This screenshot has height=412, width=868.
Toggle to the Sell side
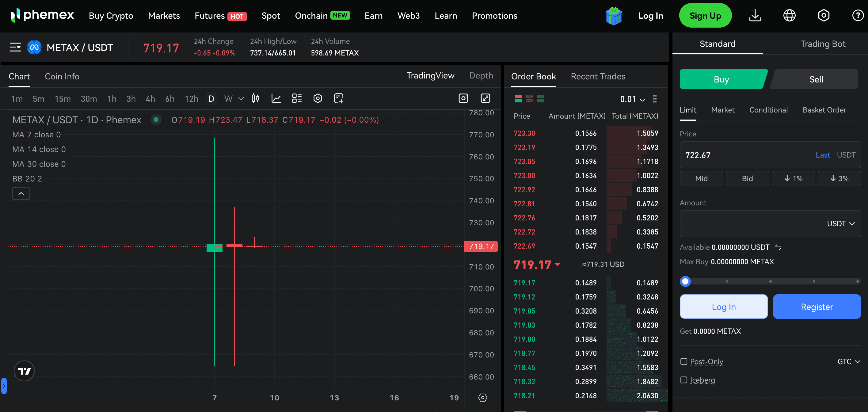coord(815,79)
